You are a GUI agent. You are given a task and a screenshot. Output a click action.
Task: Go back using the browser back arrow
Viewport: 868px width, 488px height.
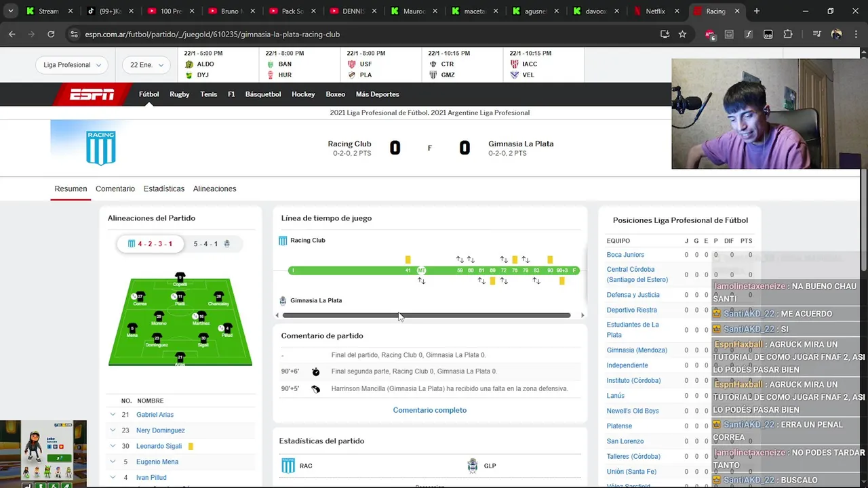[x=12, y=34]
